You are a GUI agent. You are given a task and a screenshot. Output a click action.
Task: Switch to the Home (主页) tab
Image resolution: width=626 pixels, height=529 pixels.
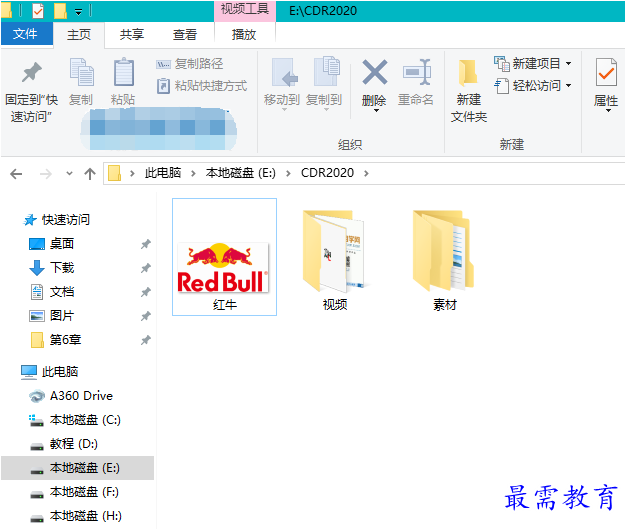(x=79, y=34)
